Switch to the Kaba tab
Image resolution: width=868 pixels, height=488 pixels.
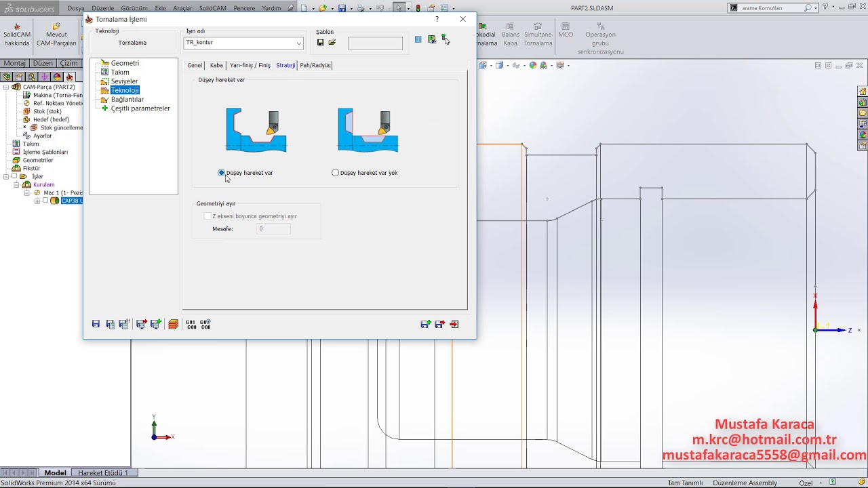(x=216, y=65)
